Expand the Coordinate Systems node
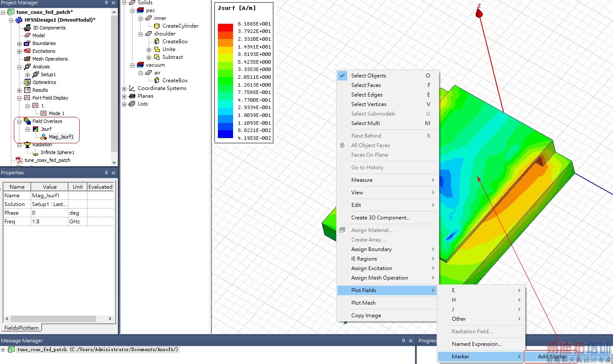The width and height of the screenshot is (613, 364). [124, 88]
